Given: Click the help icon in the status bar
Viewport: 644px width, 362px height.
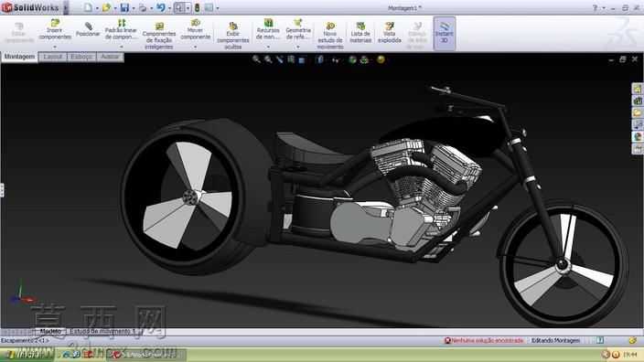Looking at the screenshot, I should (x=600, y=340).
